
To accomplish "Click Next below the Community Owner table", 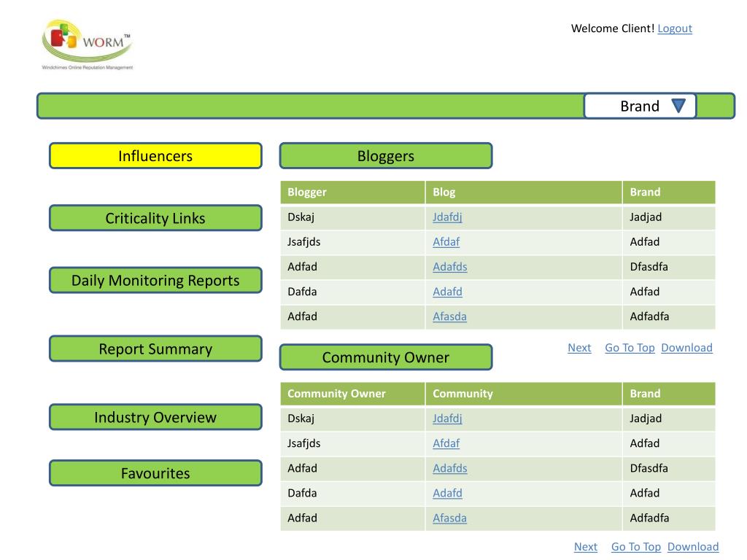I will tap(586, 547).
